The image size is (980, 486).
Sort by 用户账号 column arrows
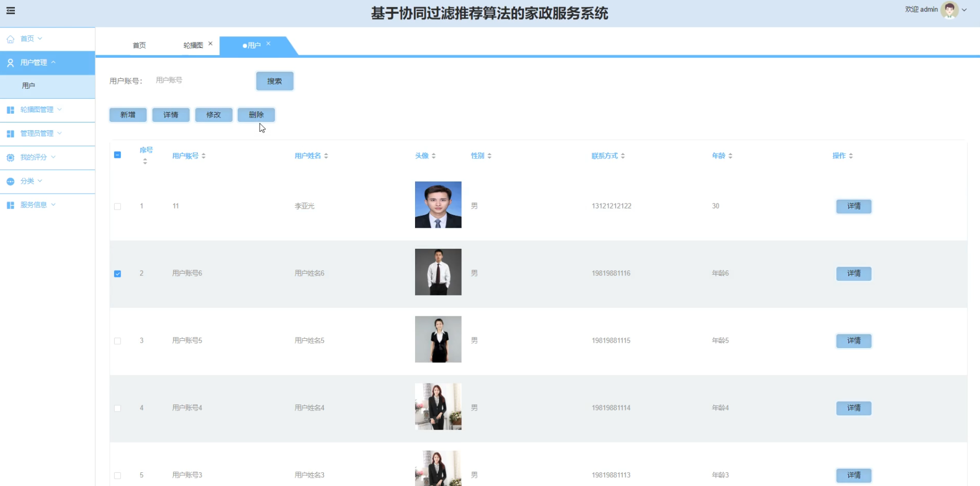[x=203, y=156]
